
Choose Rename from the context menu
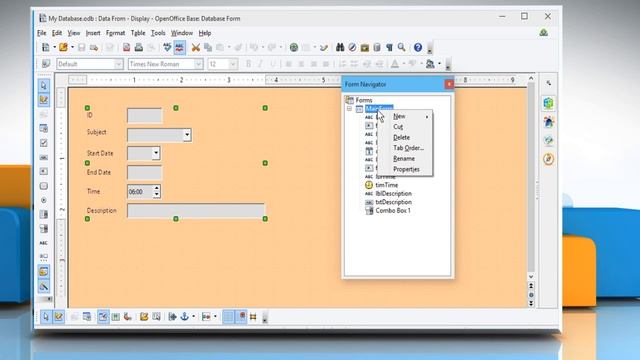[405, 158]
